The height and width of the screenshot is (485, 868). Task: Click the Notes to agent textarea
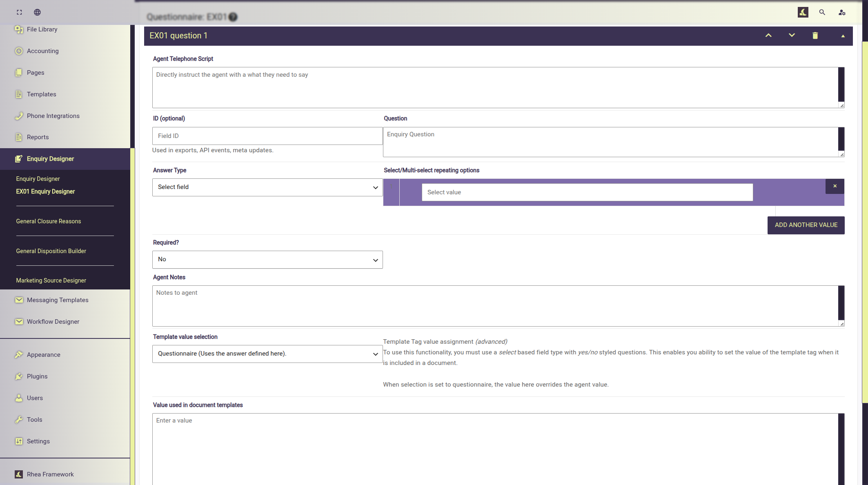(498, 306)
